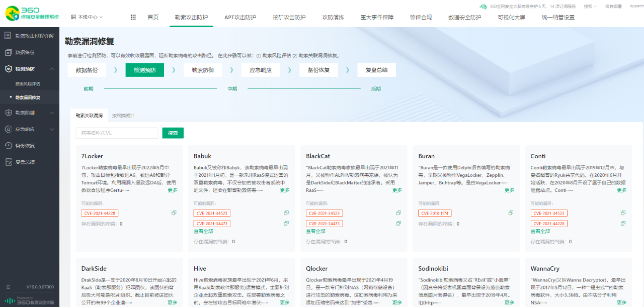Click CVE-2018-1174 tag in Buran card
Screen dimensions: 644x307
coord(435,213)
